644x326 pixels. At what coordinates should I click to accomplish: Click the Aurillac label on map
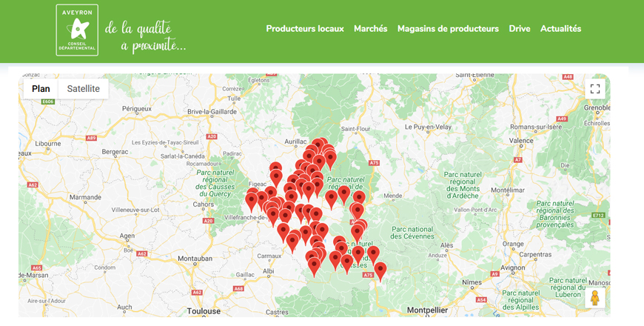(x=295, y=142)
